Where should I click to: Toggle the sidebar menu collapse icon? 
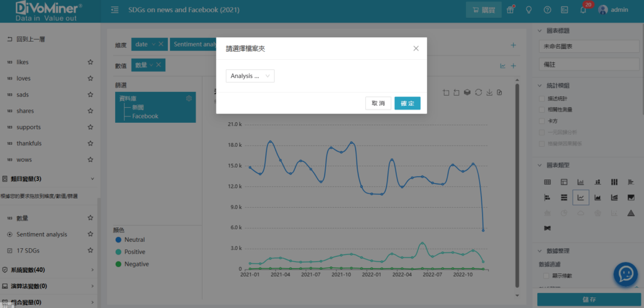(114, 10)
